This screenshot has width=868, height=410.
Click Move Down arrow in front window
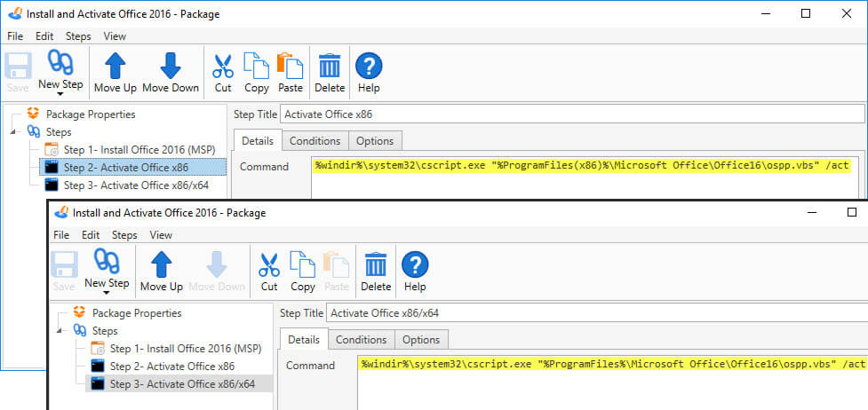217,265
